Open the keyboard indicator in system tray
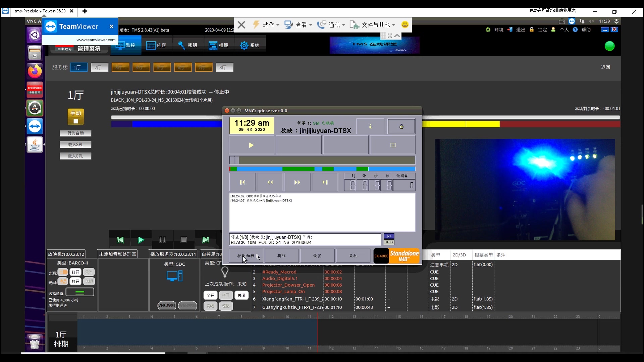The width and height of the screenshot is (644, 362). 562,21
